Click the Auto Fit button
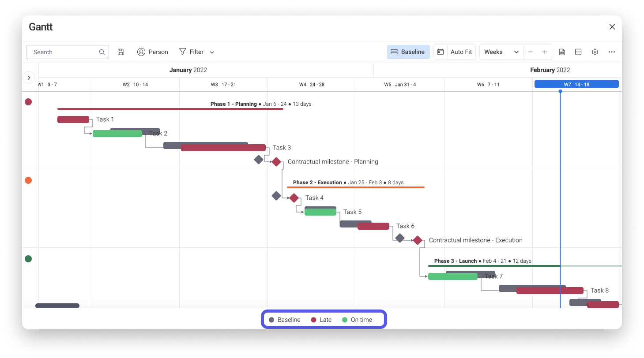 point(461,52)
